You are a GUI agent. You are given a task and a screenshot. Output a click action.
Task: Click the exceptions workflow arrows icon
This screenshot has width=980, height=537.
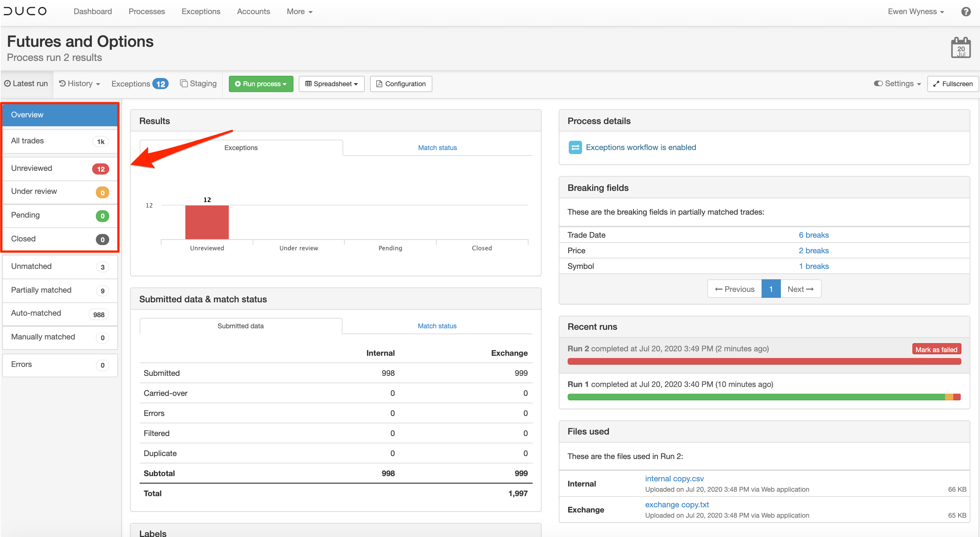click(575, 147)
